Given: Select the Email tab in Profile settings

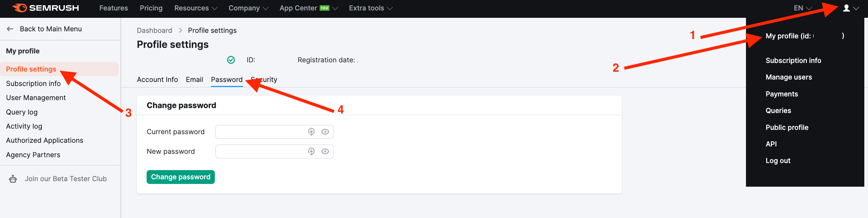Looking at the screenshot, I should pos(195,80).
